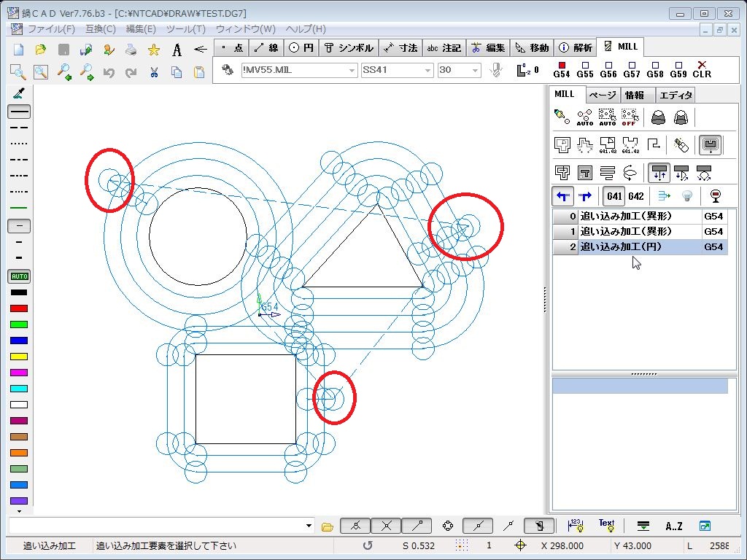Toggle the G42 cutter compensation button
747x560 pixels.
point(636,196)
